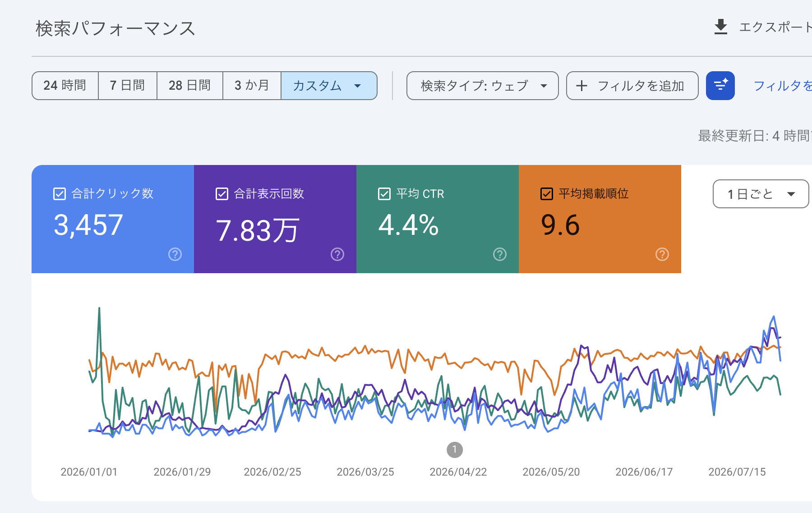Click the 2026/02/25 axis label

pyautogui.click(x=272, y=472)
